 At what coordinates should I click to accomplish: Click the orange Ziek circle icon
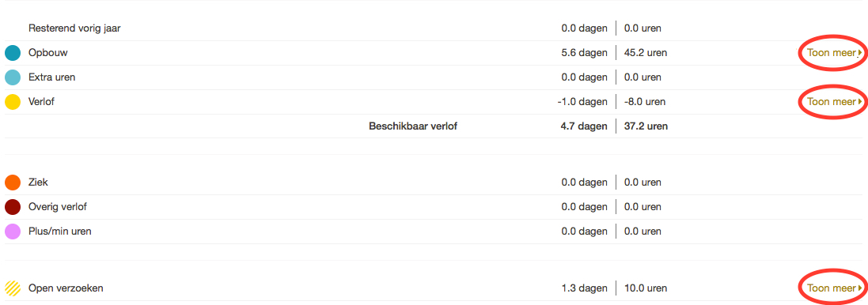[x=13, y=183]
